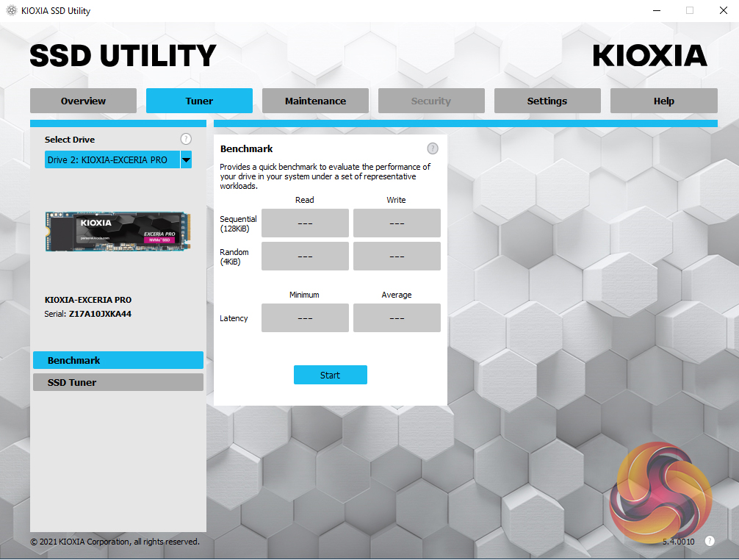Screen dimensions: 739x560
Task: Minimize the KIOXIA SSD Utility window
Action: point(657,10)
